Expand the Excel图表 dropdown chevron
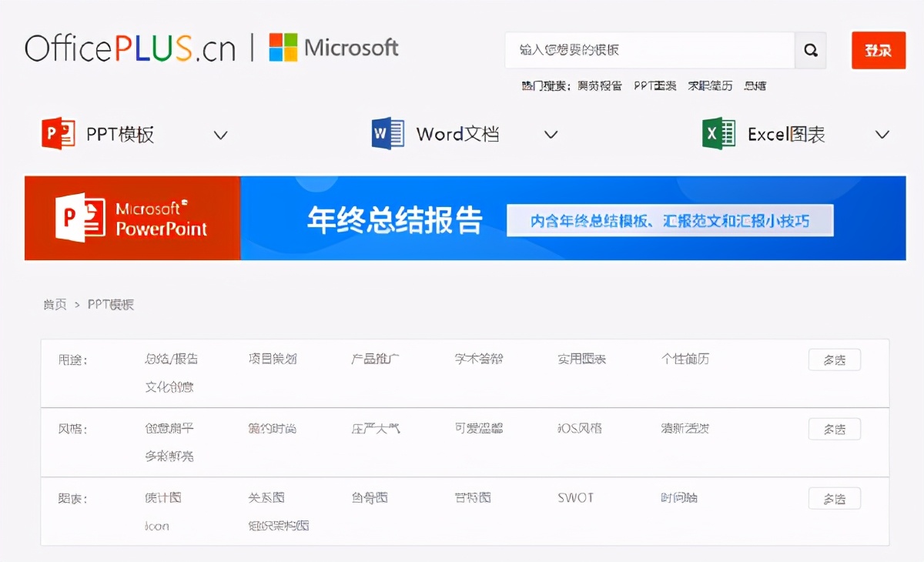Viewport: 924px width, 562px height. point(882,135)
